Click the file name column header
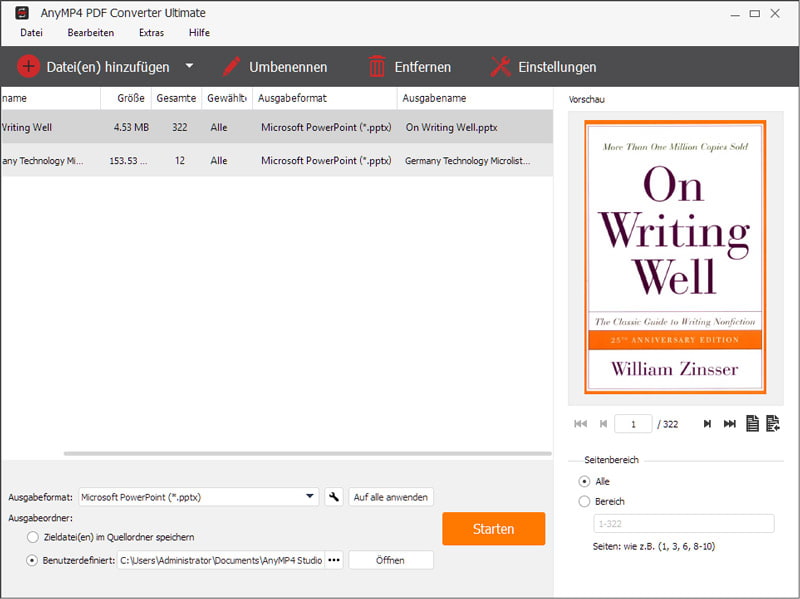 (x=50, y=98)
